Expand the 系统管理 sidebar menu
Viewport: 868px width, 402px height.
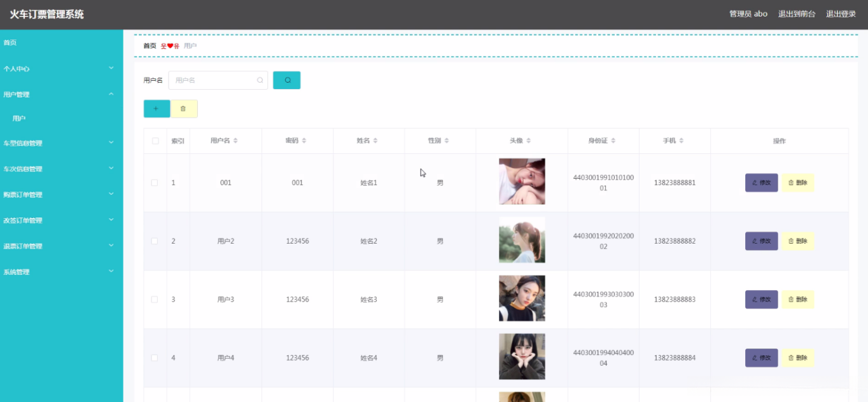pos(62,272)
